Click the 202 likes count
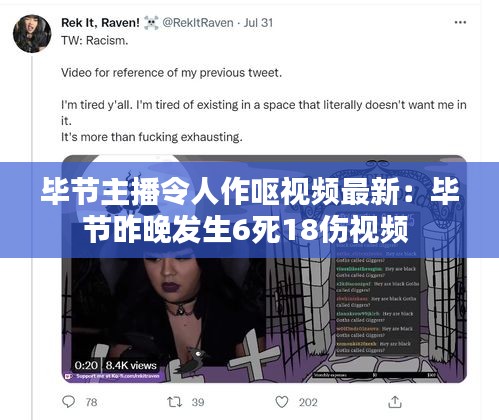Screen dimensions: 499x420 (x=308, y=402)
